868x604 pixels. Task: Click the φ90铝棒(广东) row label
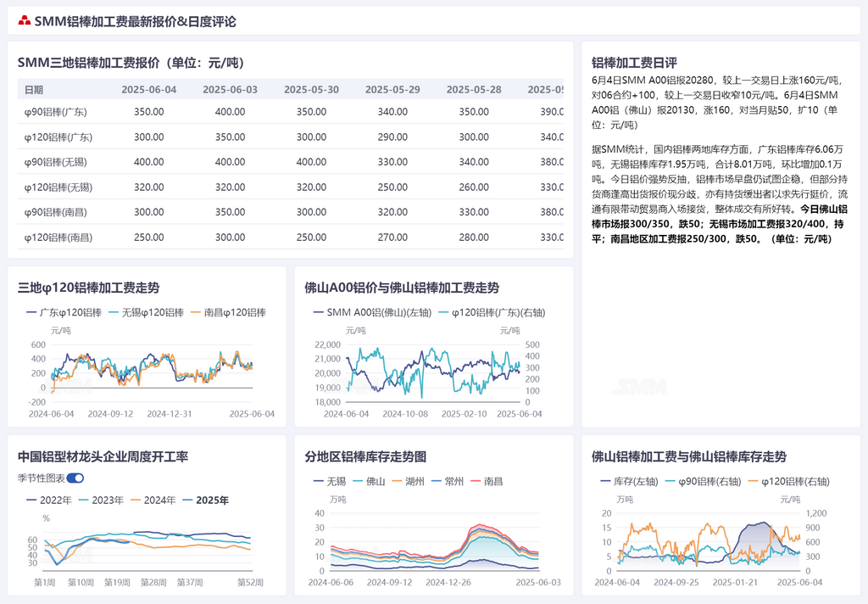[x=55, y=112]
